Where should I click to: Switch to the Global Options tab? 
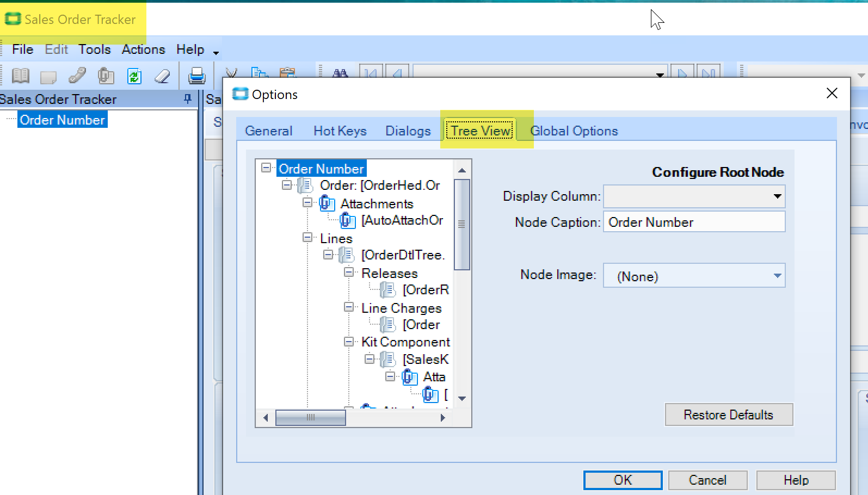pyautogui.click(x=574, y=131)
